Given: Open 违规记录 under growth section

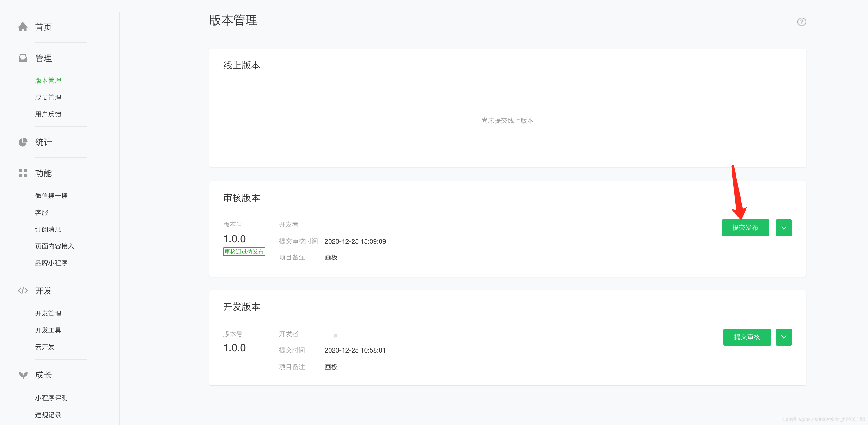Looking at the screenshot, I should coord(48,415).
